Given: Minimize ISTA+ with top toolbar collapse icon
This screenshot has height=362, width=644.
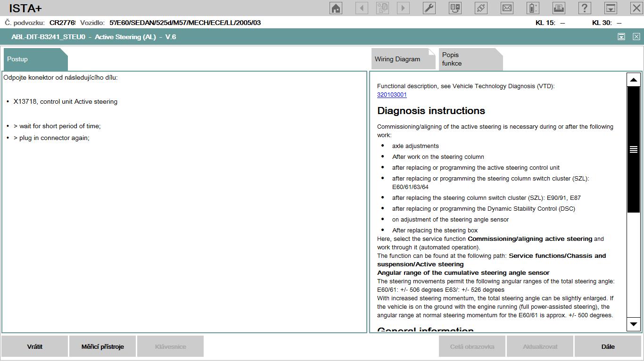Looking at the screenshot, I should point(611,8).
